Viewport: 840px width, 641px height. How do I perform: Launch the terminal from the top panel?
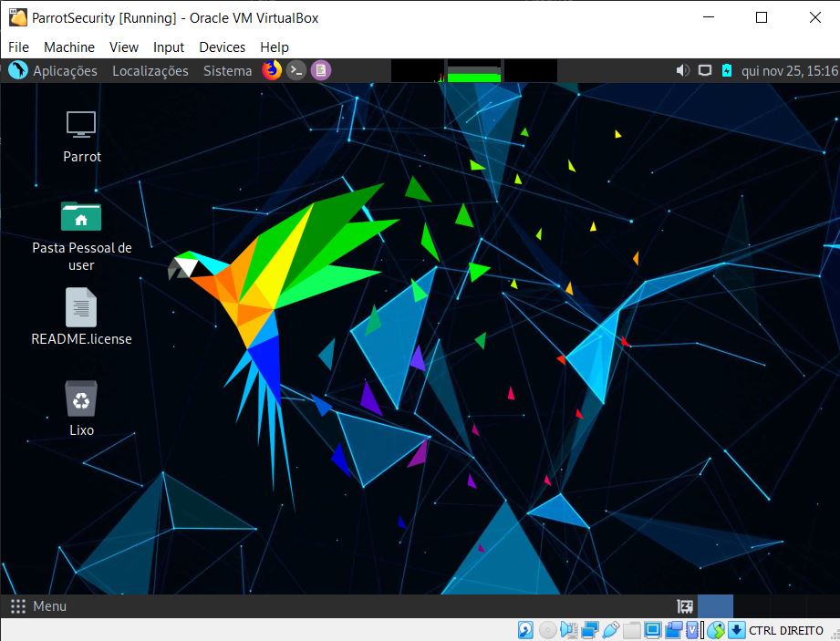[296, 70]
